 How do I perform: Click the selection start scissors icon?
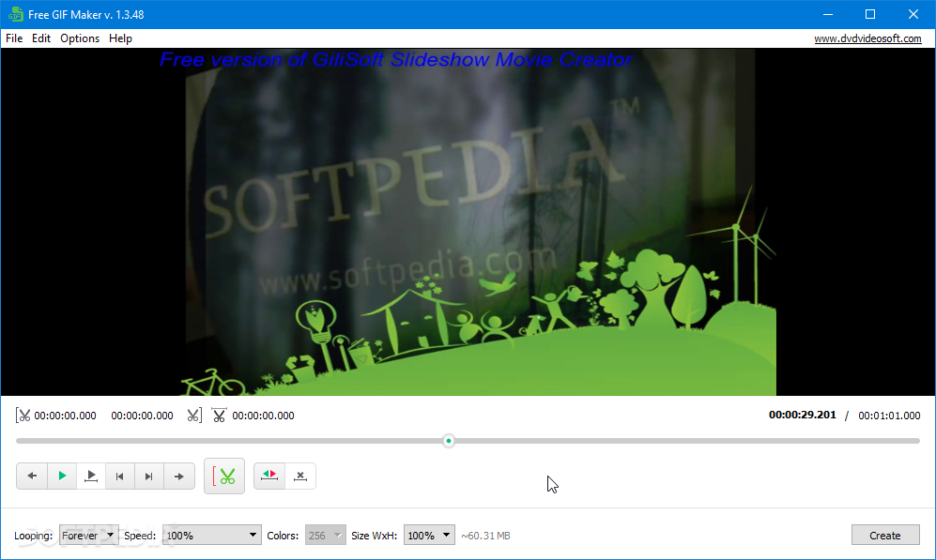[x=23, y=416]
